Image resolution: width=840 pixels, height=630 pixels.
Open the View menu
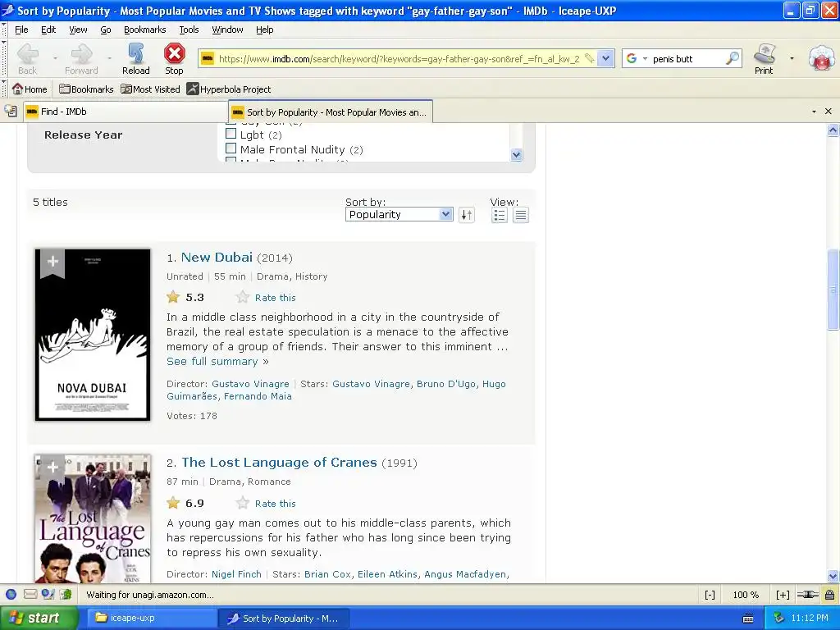78,30
